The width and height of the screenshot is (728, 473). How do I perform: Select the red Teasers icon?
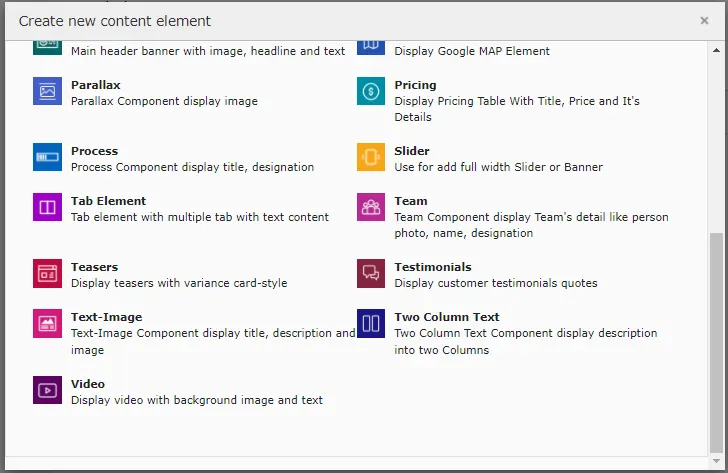point(47,273)
